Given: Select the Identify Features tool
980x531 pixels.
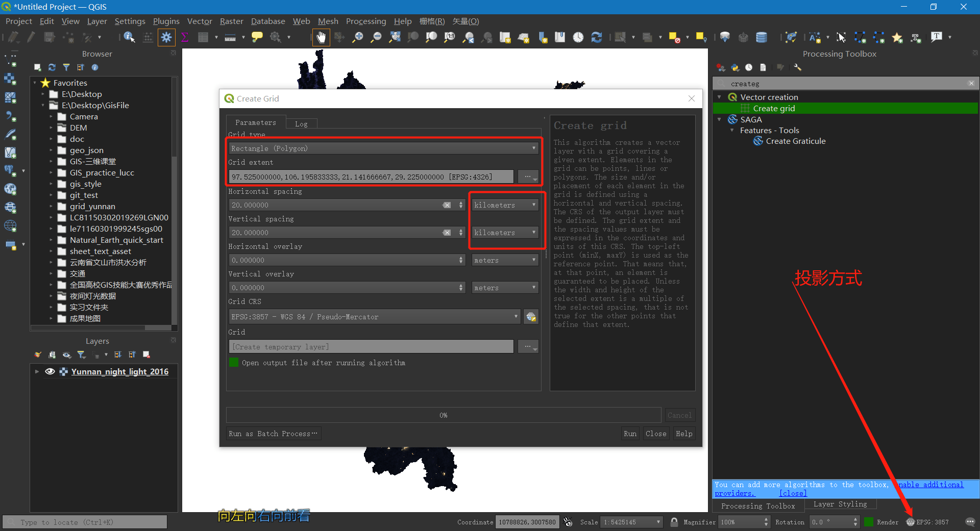Looking at the screenshot, I should coord(129,37).
